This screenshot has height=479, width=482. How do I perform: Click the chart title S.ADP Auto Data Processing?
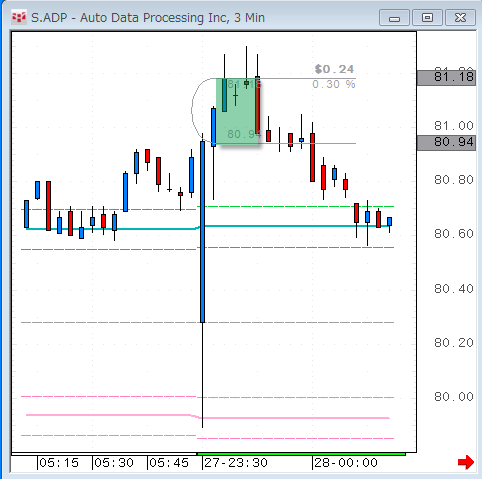coord(148,18)
